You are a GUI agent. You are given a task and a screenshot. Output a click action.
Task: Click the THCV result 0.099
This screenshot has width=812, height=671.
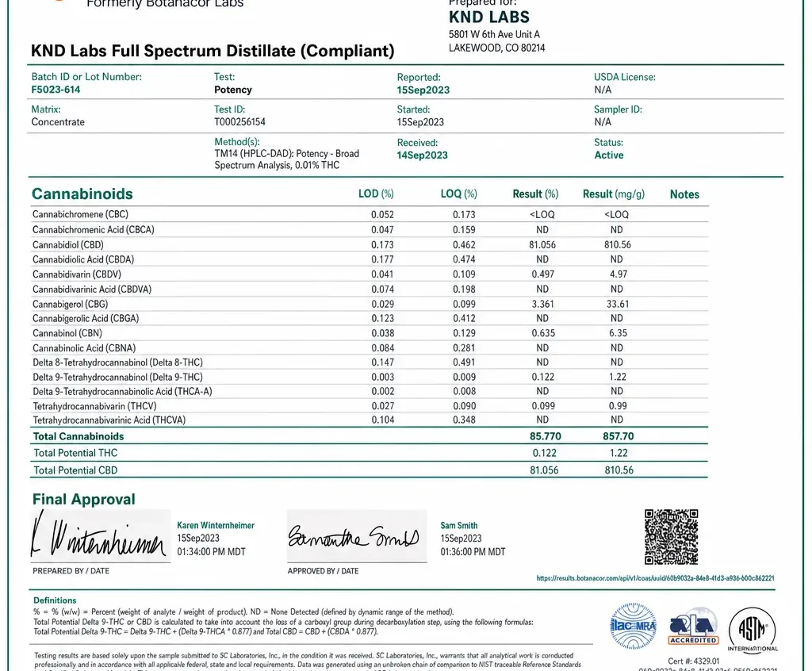tap(543, 406)
